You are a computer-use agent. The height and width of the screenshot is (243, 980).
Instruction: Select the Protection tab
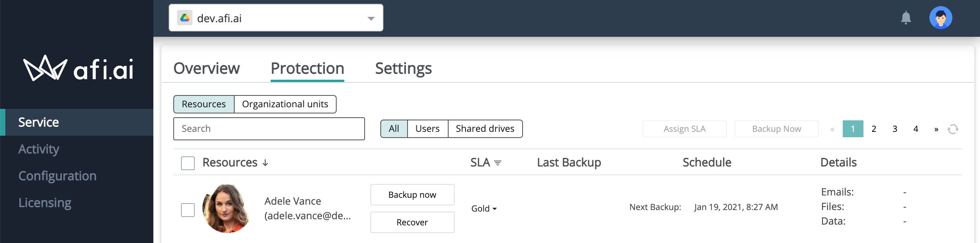(x=307, y=69)
